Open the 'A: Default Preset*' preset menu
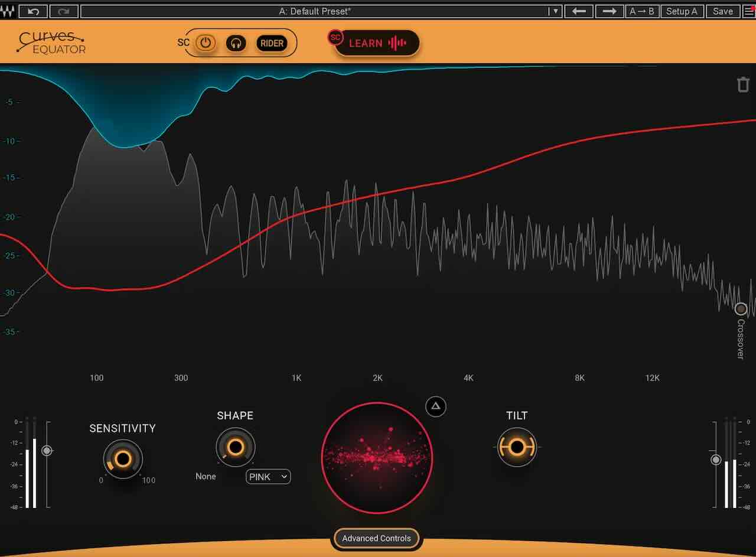The height and width of the screenshot is (557, 756). point(314,11)
